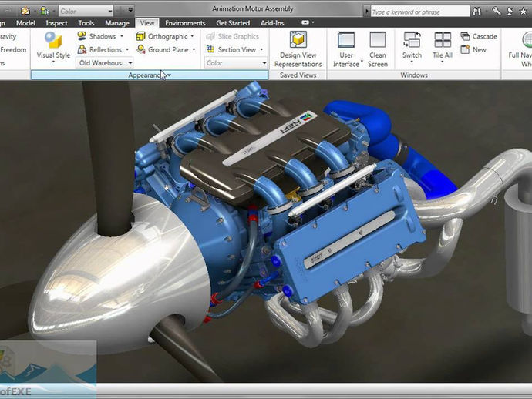Click the green figure icon in quick access toolbar
The height and width of the screenshot is (399, 532).
tap(45, 12)
